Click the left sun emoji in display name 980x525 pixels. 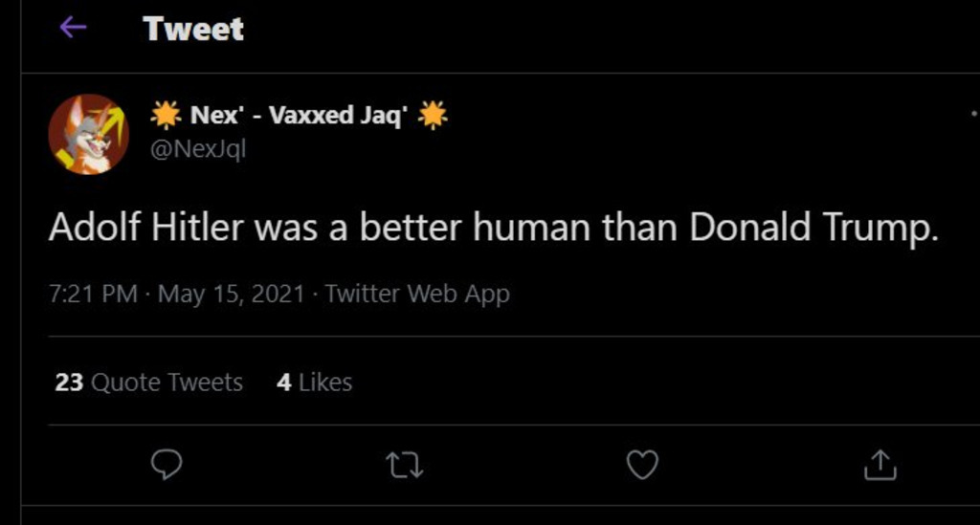[166, 116]
